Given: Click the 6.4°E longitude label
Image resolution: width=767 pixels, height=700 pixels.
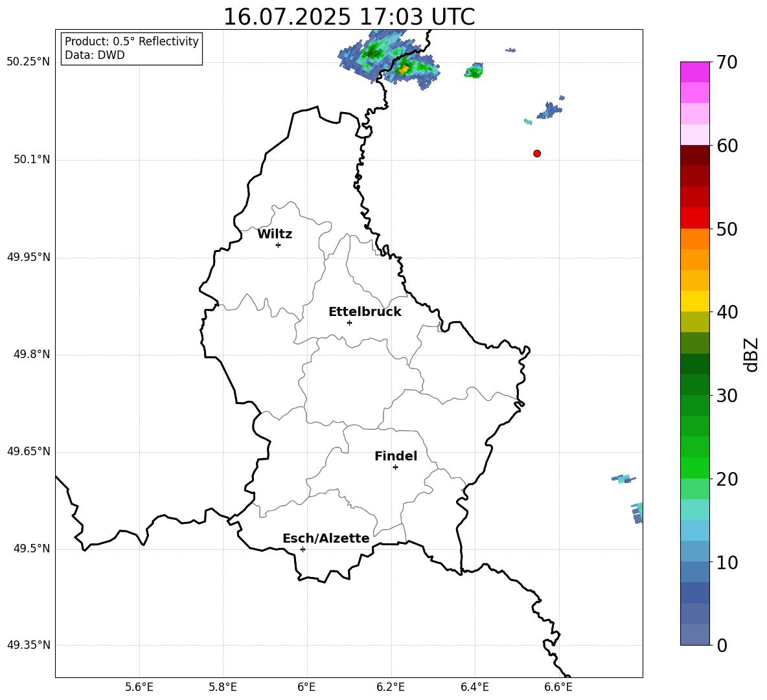Looking at the screenshot, I should point(474,687).
